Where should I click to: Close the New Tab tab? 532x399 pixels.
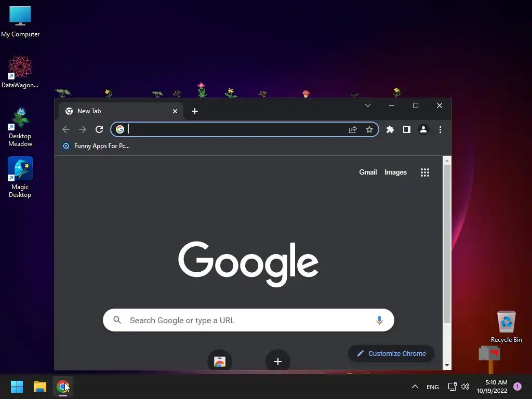(x=175, y=111)
